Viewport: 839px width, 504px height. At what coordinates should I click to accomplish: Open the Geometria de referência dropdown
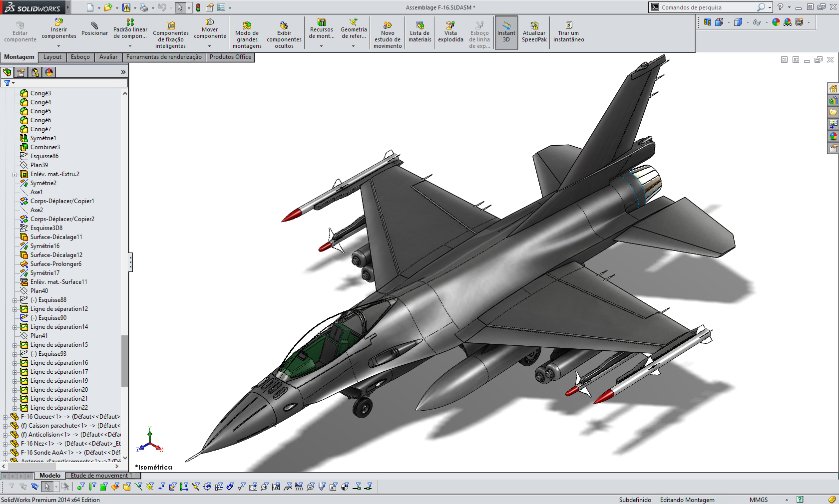point(353,46)
